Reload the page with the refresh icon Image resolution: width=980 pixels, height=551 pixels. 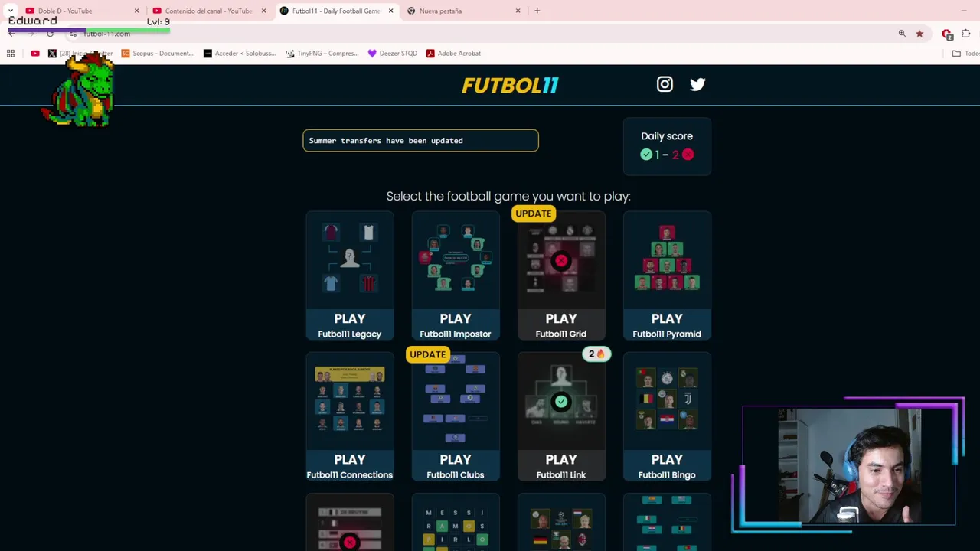point(50,34)
